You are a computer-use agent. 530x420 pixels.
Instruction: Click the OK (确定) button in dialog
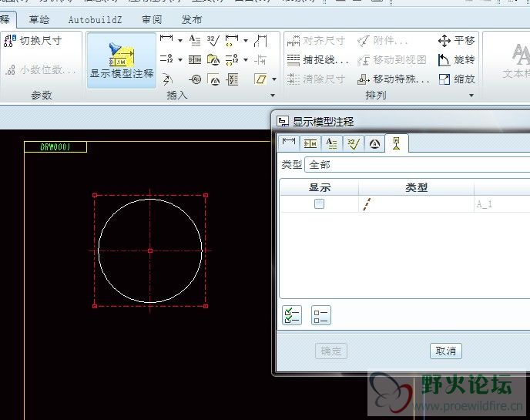tap(331, 351)
